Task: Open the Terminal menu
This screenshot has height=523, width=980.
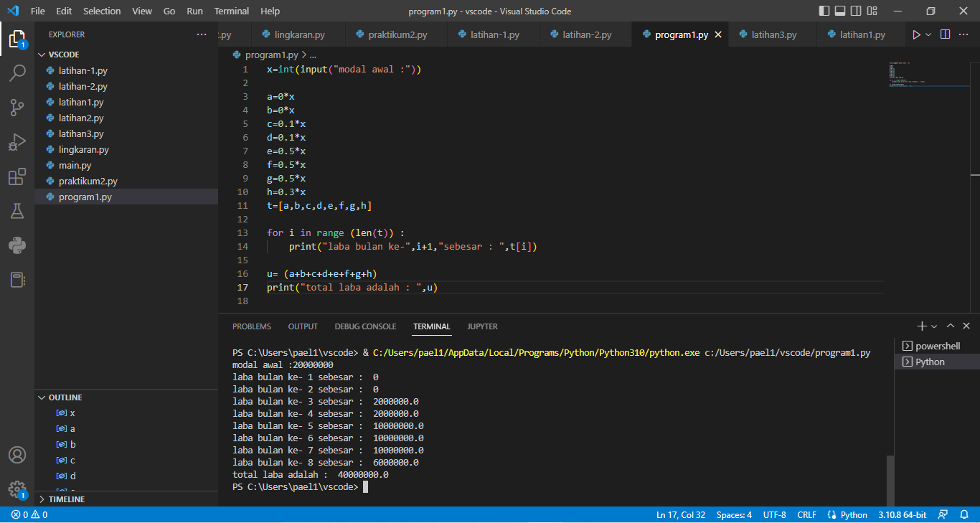Action: (231, 11)
